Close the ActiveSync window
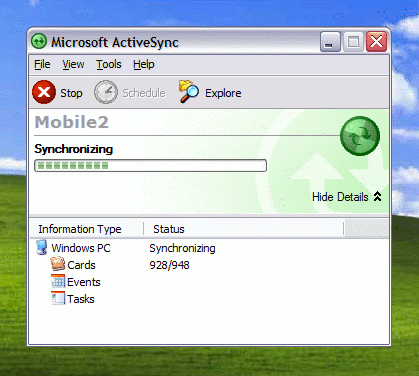Screen dimensions: 419x376 pyautogui.click(x=376, y=42)
